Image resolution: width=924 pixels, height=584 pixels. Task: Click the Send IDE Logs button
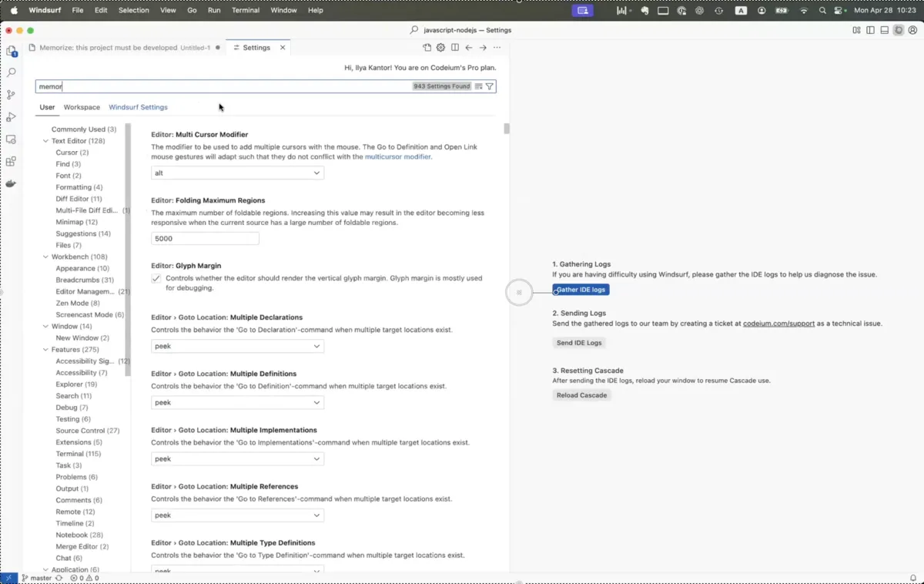coord(579,343)
